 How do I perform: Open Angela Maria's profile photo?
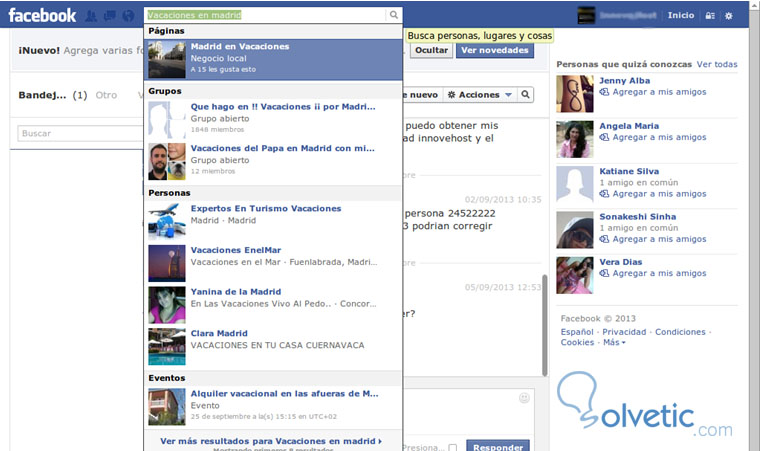tap(575, 140)
